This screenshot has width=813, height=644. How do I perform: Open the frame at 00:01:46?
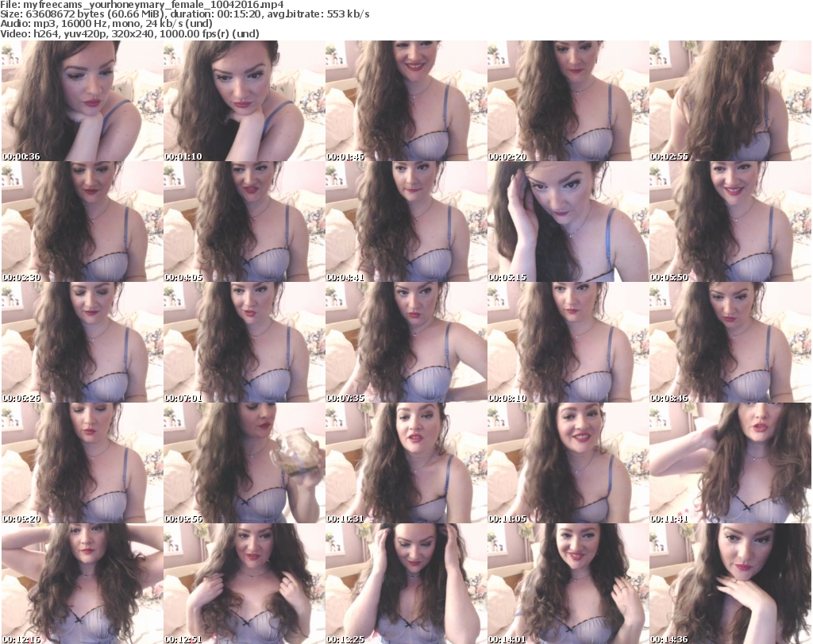click(x=406, y=101)
